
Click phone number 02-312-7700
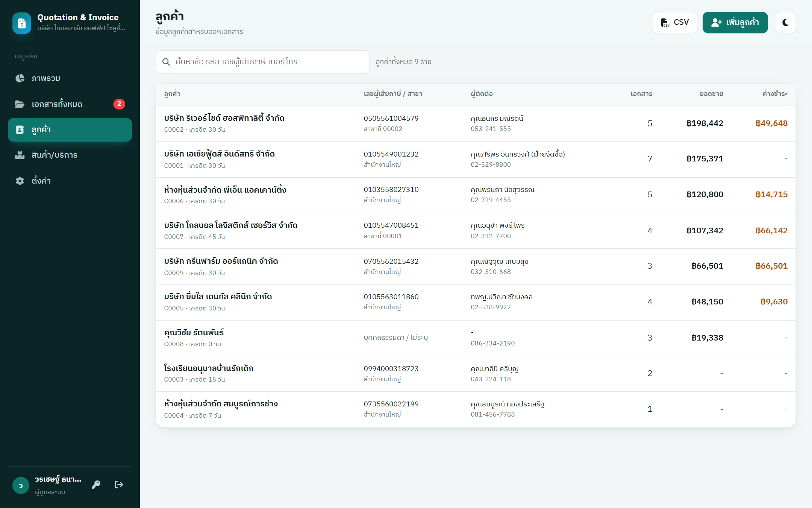(x=491, y=236)
